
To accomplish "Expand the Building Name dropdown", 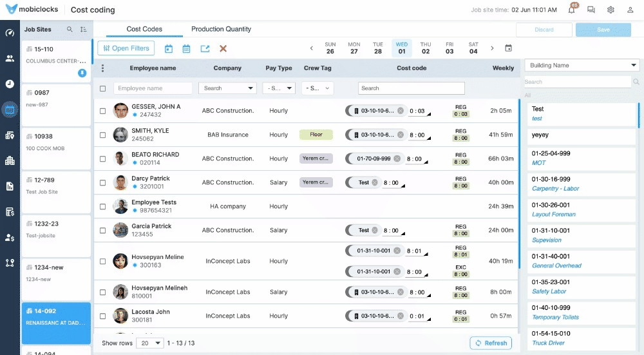I will [582, 65].
